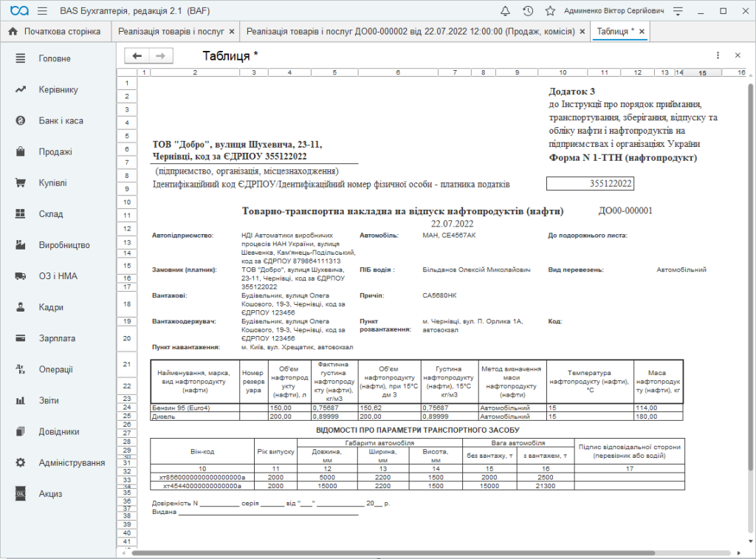Screen dimensions: 756x559
Task: Open Акциз oil canister icon
Action: [x=20, y=494]
